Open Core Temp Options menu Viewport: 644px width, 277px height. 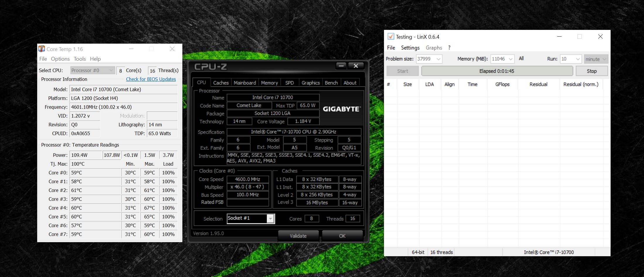coord(60,59)
